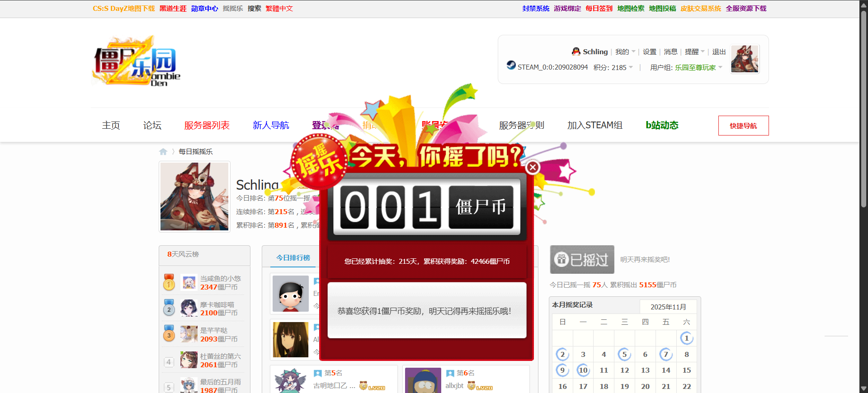Expand the 提醒 dropdown
Image resolution: width=868 pixels, height=393 pixels.
click(694, 52)
